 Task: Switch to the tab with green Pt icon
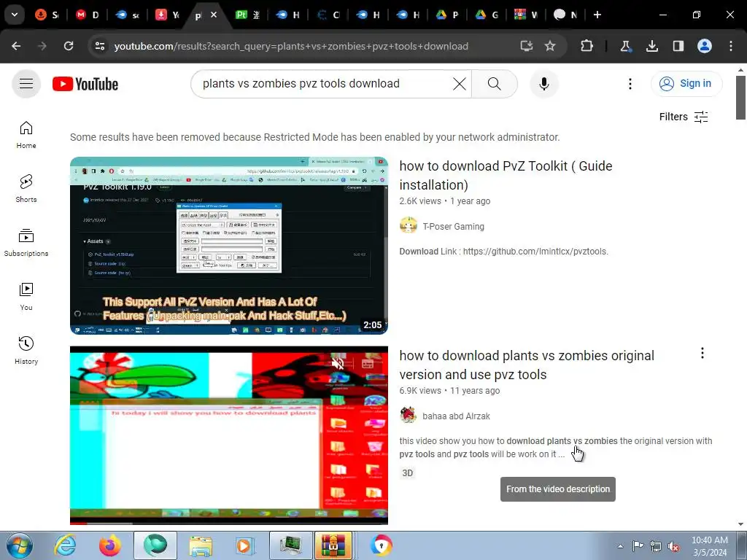[x=248, y=15]
